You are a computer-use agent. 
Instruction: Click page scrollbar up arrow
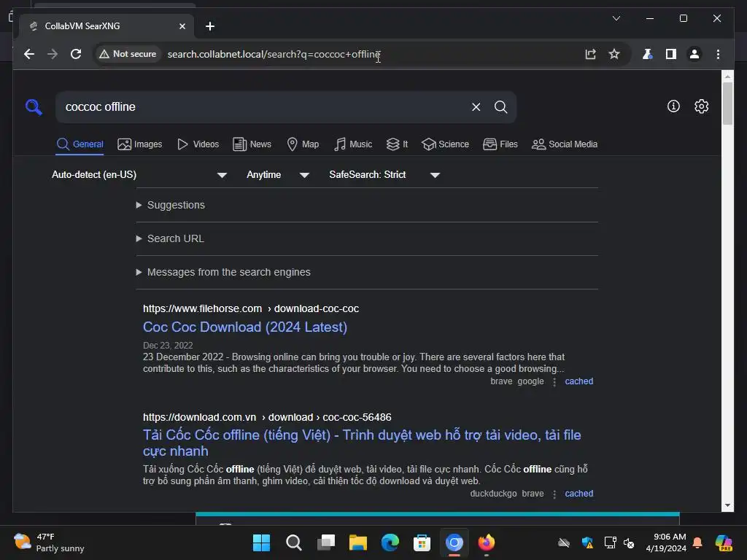(727, 76)
